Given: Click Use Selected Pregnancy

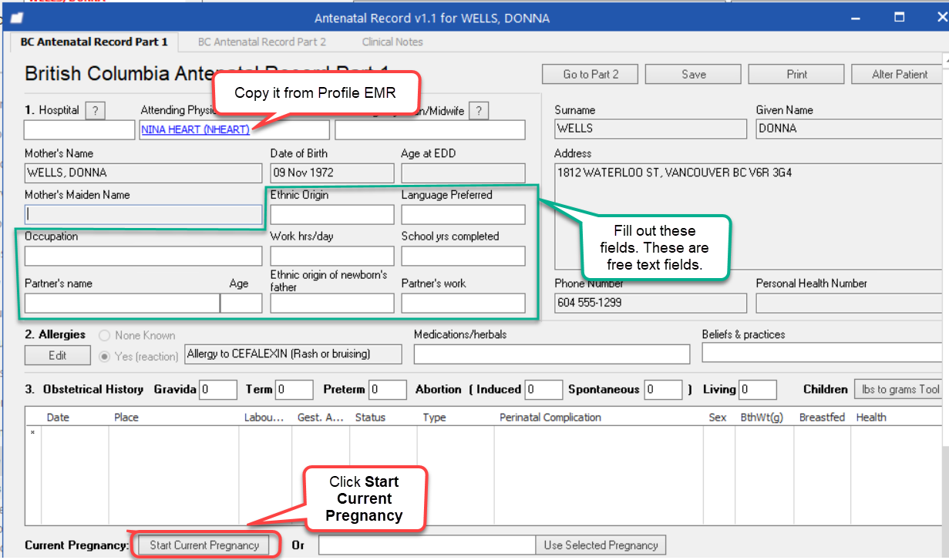Looking at the screenshot, I should (x=601, y=545).
